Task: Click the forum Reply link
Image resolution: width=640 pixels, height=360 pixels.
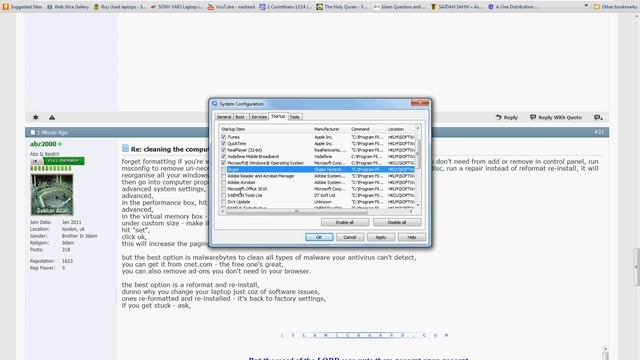Action: [x=507, y=117]
